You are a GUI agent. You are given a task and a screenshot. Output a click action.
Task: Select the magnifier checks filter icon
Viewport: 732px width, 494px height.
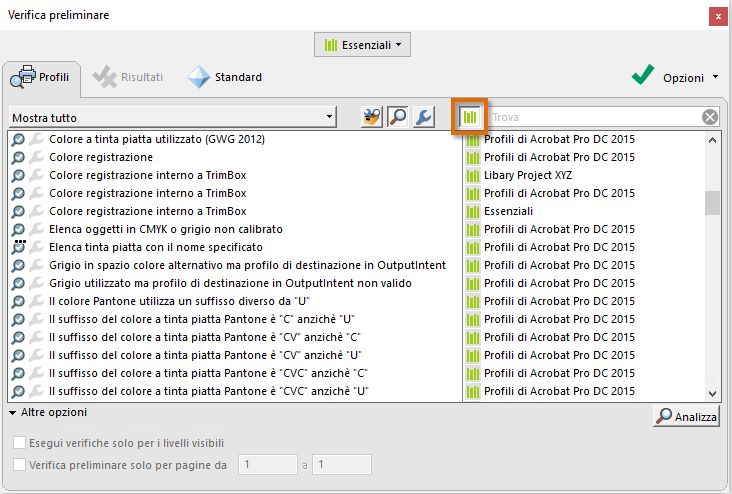(x=397, y=118)
